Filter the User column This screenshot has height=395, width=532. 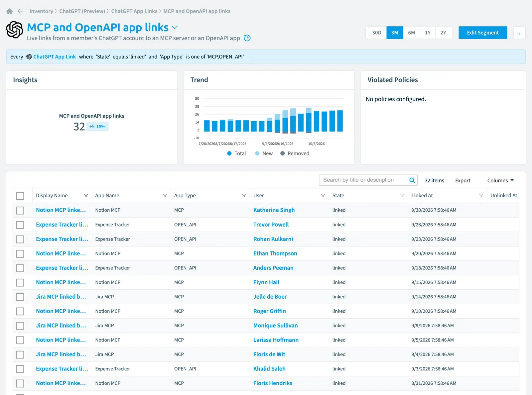[x=323, y=196]
